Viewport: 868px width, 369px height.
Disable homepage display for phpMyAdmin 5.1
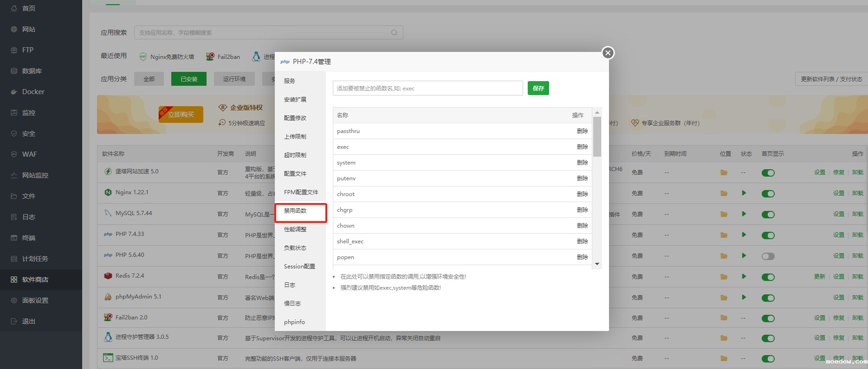[768, 298]
